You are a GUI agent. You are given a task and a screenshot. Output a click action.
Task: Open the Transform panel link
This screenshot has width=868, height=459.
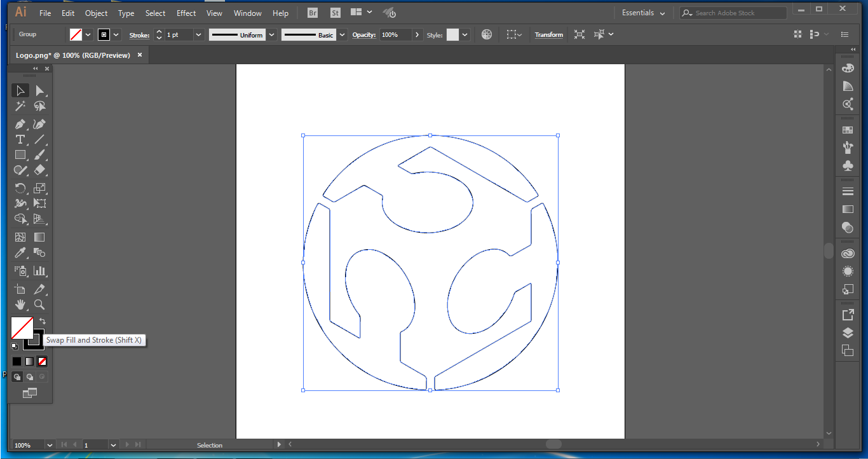click(549, 35)
